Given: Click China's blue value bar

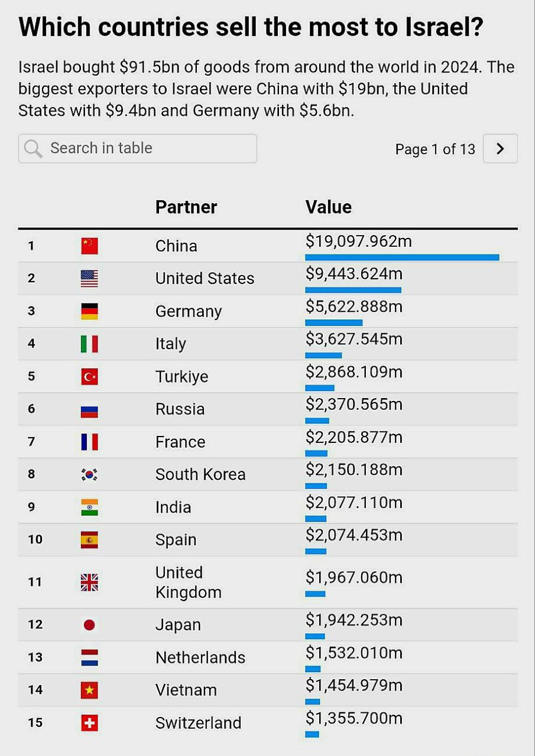Looking at the screenshot, I should point(402,257).
